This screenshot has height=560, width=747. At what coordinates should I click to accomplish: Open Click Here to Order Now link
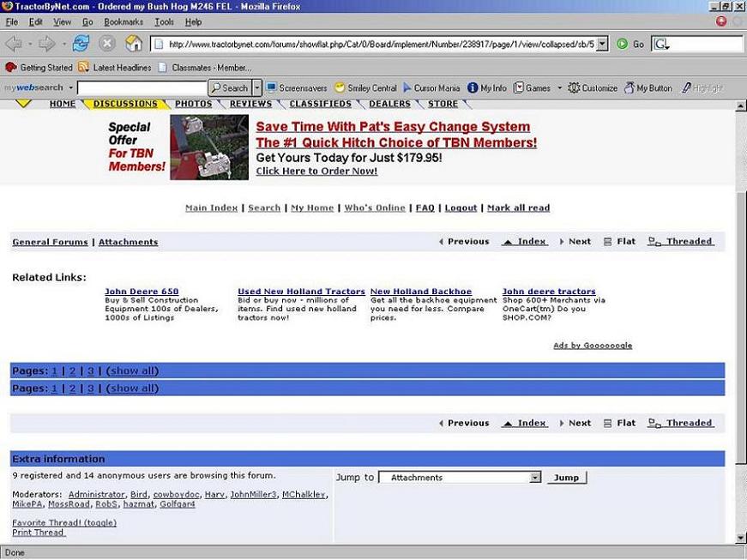click(x=316, y=171)
